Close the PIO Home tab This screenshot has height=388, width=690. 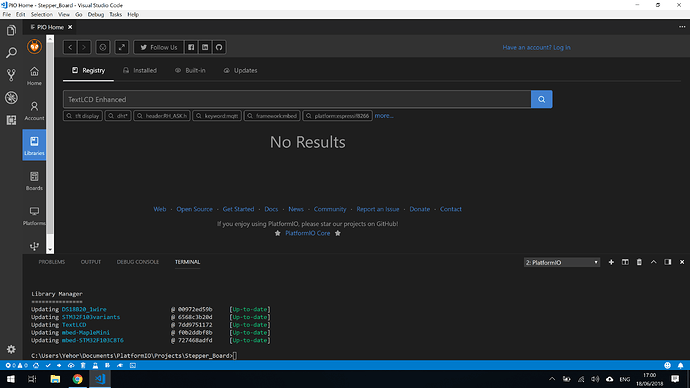tap(70, 27)
